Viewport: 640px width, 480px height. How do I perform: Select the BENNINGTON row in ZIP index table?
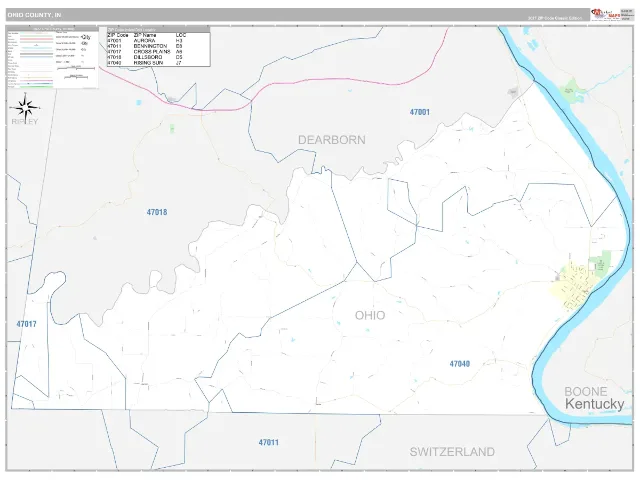(158, 47)
